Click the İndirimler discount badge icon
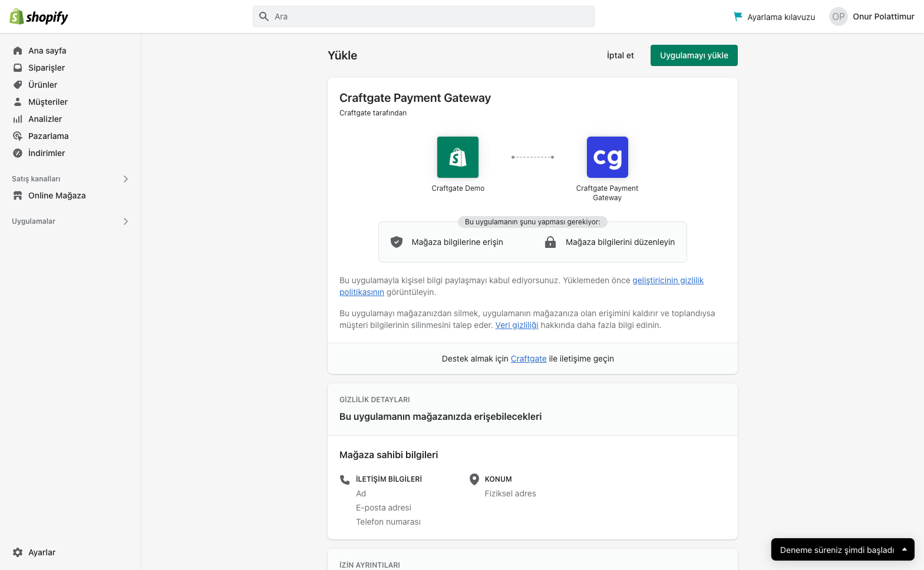924x570 pixels. [x=18, y=153]
